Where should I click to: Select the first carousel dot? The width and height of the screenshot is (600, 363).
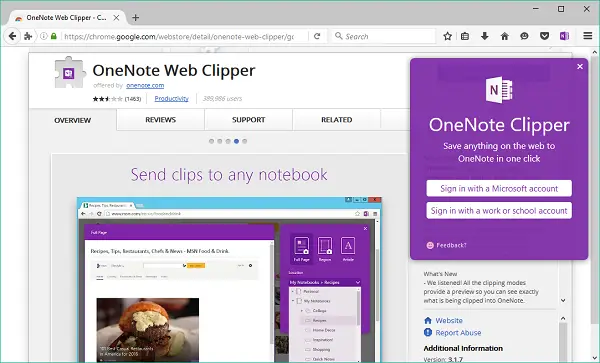coord(211,141)
